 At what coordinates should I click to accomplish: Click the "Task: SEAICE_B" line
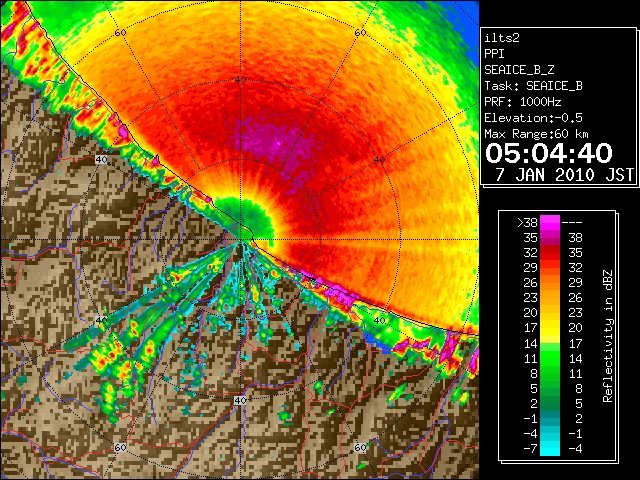pos(533,86)
